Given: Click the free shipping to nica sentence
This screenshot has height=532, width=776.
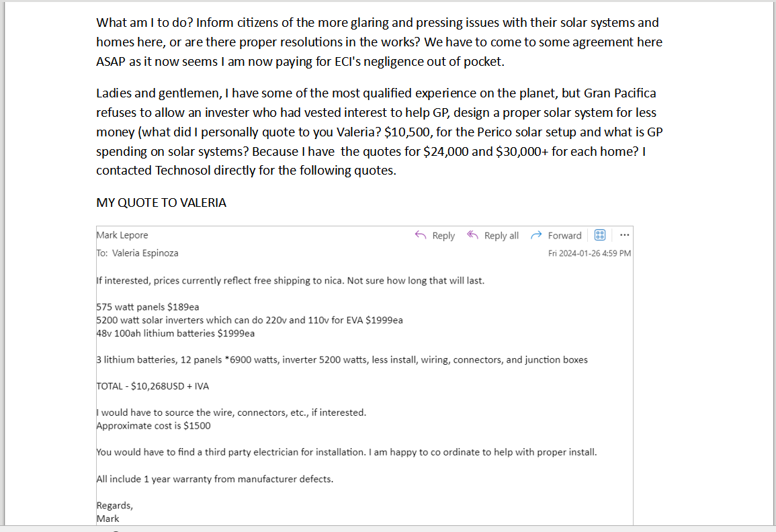Looking at the screenshot, I should point(290,281).
